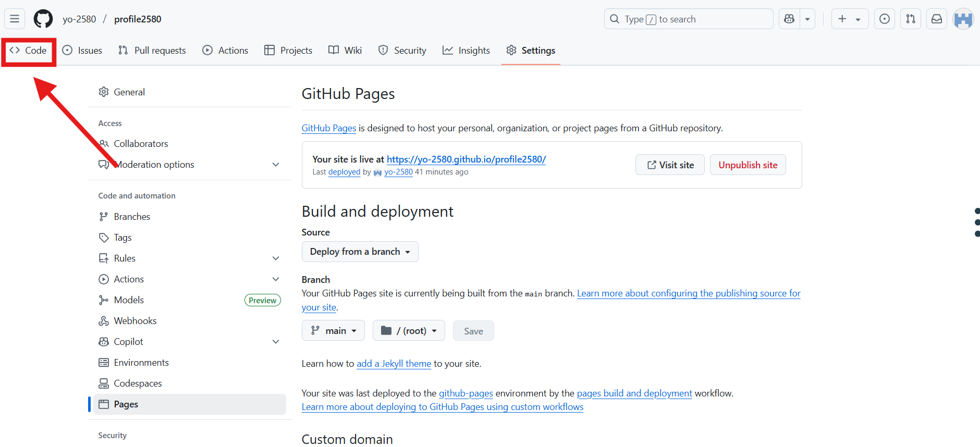Click the plus create new button
980x447 pixels.
842,19
